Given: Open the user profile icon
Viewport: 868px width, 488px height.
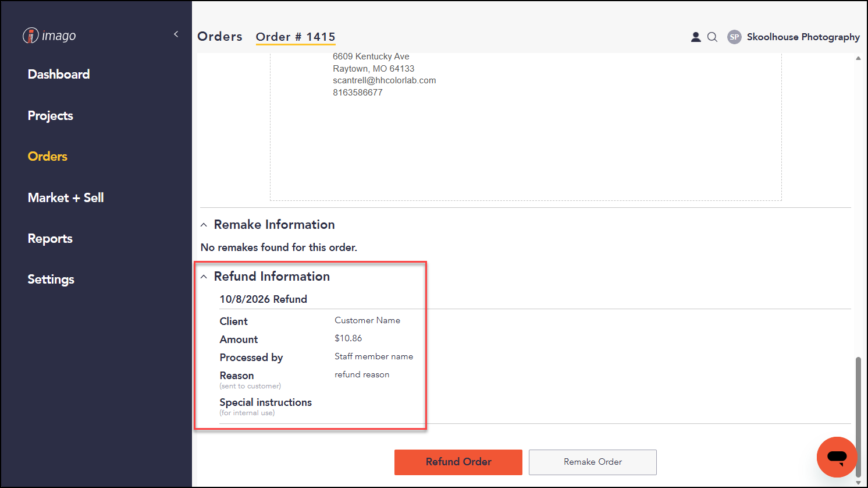Looking at the screenshot, I should 696,37.
